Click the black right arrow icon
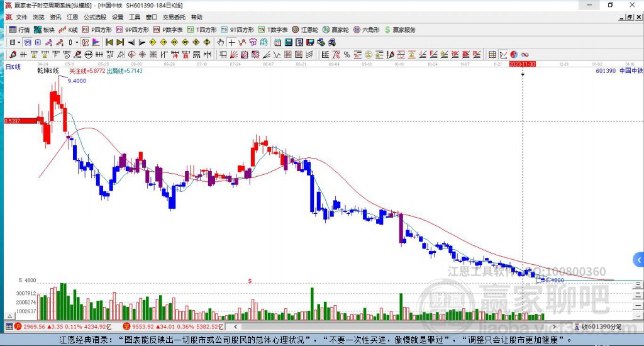The height and width of the screenshot is (346, 644). [142, 42]
